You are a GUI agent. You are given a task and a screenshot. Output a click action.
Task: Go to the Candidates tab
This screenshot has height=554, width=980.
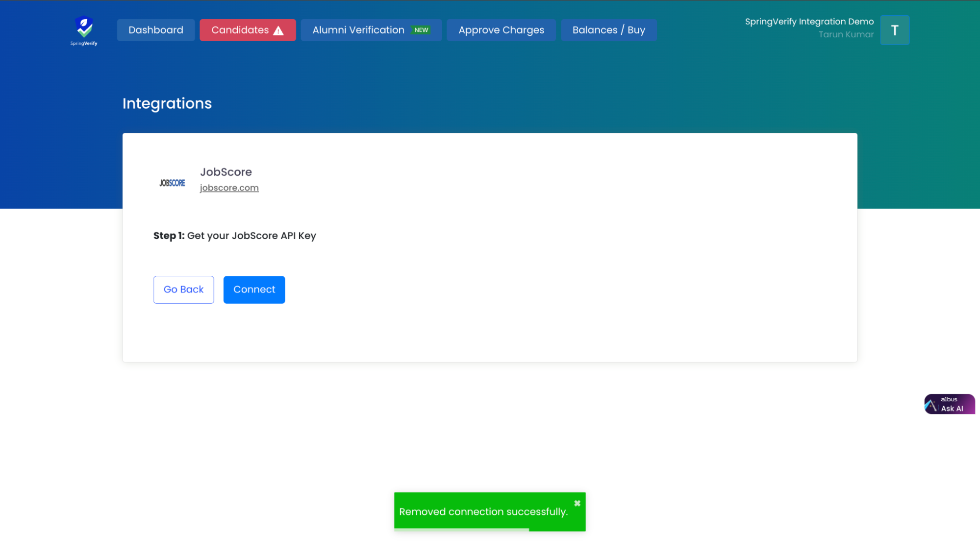tap(240, 30)
